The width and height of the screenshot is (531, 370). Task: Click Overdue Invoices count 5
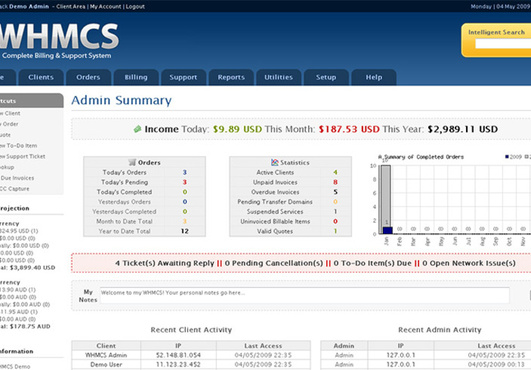pyautogui.click(x=335, y=192)
